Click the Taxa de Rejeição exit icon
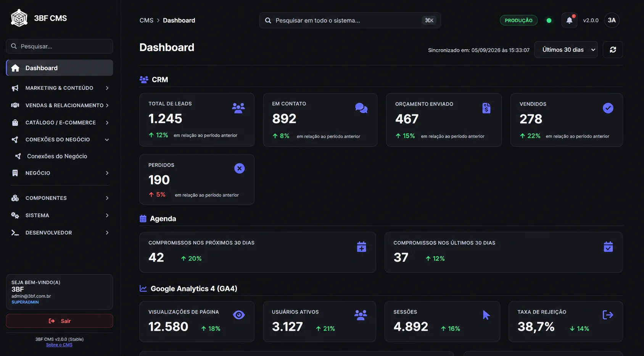 (608, 315)
